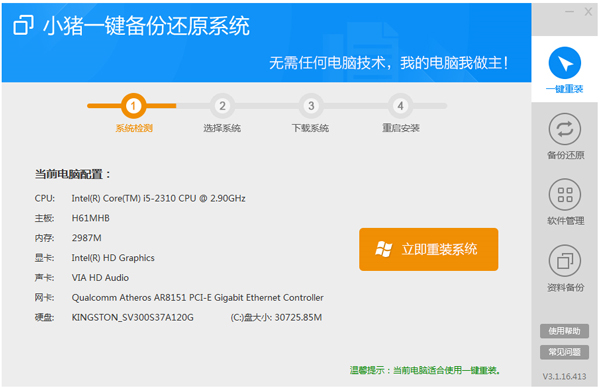Click the green 温馨提示 message
600x389 pixels.
425,370
